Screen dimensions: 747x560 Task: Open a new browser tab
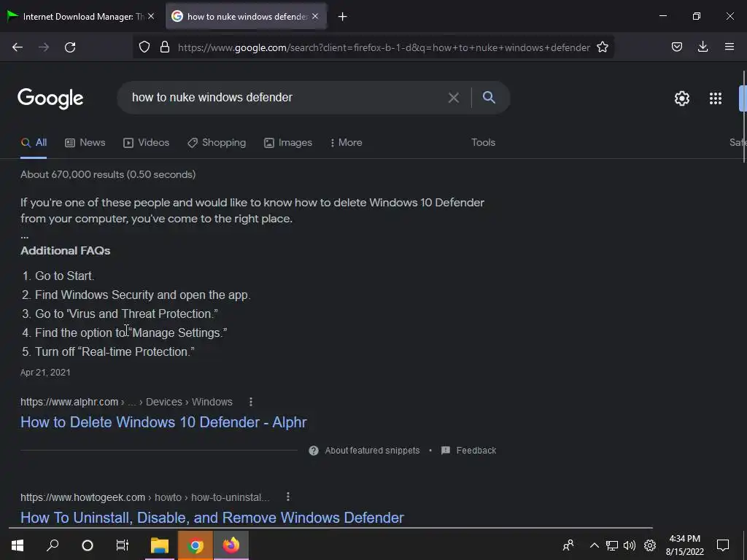point(343,17)
